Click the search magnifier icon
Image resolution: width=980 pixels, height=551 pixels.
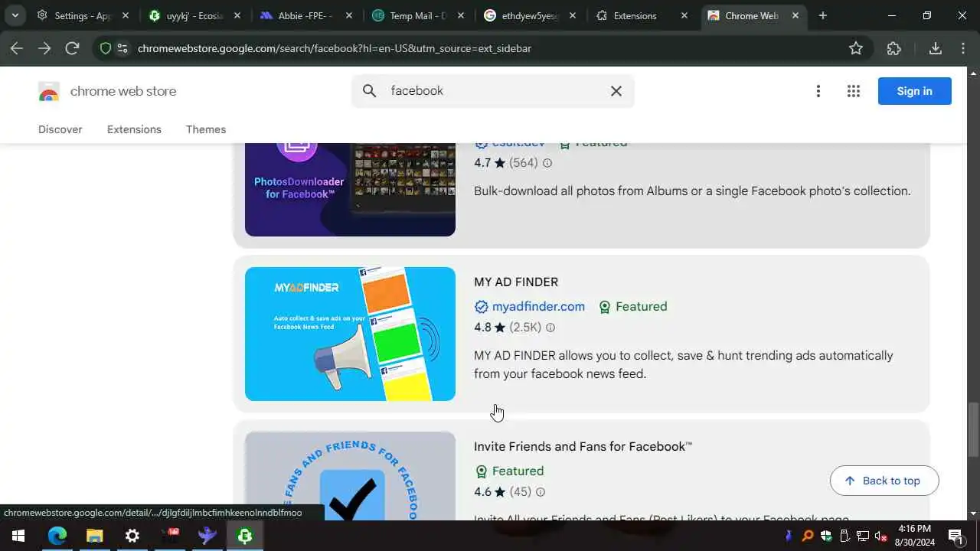point(370,91)
